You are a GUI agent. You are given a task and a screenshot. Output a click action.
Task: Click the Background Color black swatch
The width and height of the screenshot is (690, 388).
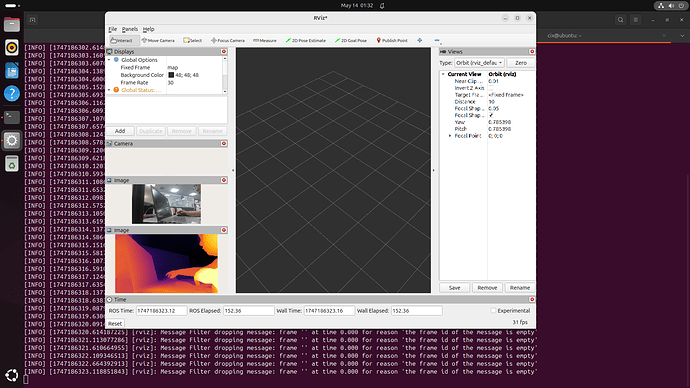[171, 75]
